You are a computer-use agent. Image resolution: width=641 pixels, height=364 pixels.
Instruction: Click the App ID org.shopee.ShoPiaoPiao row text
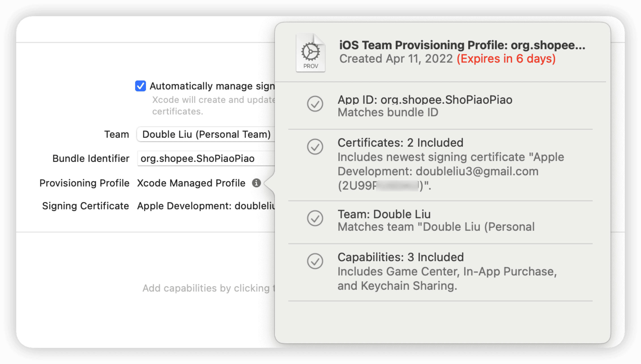pyautogui.click(x=425, y=100)
